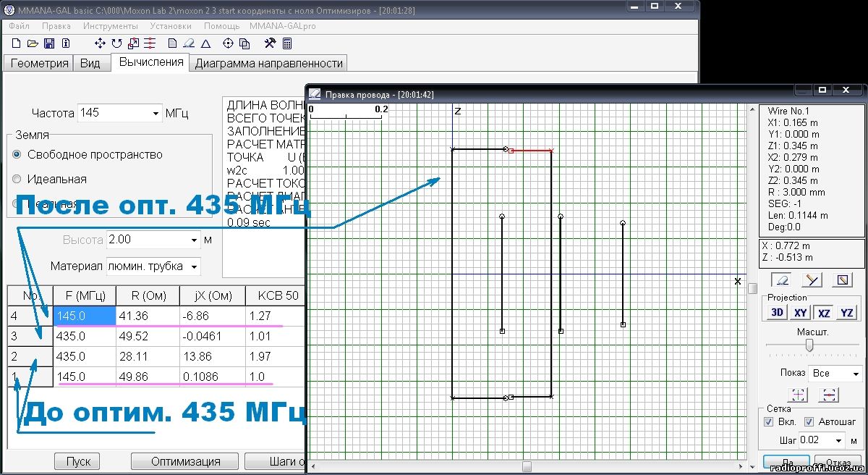Switch to the Вычисления tab

tap(150, 62)
